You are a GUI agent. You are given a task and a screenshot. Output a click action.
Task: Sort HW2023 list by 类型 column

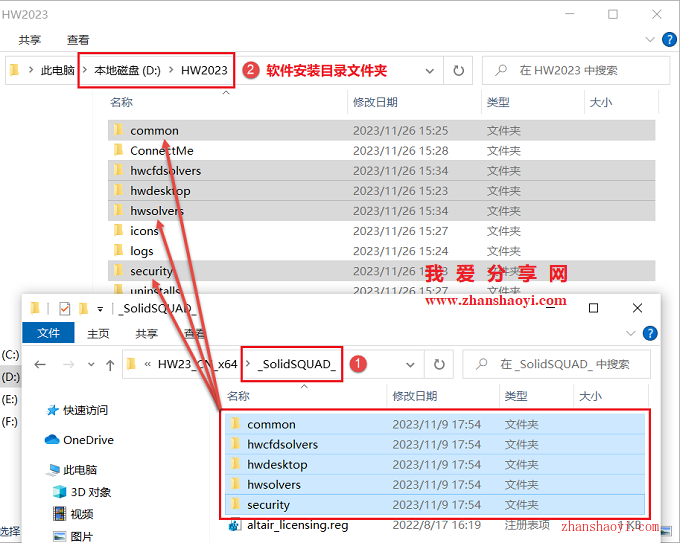(x=498, y=102)
